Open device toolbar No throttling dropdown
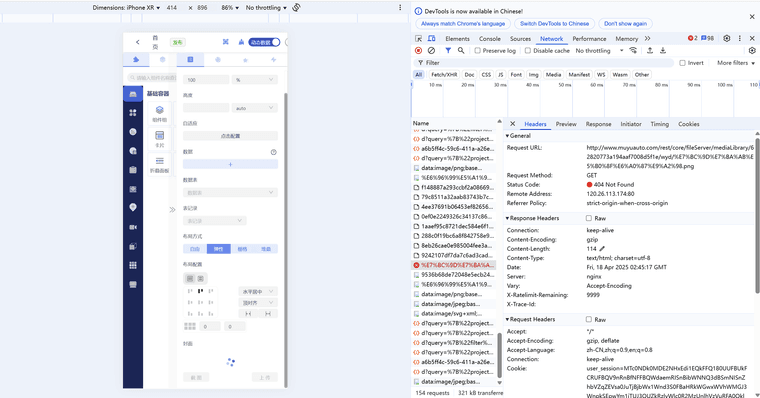Viewport: 760px width, 398px height. [x=266, y=7]
